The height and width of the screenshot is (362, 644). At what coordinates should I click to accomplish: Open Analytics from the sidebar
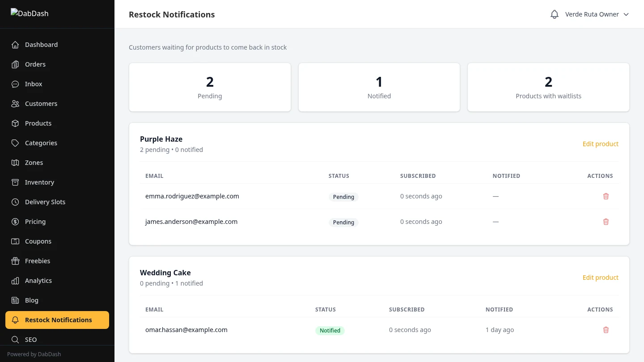tap(38, 280)
